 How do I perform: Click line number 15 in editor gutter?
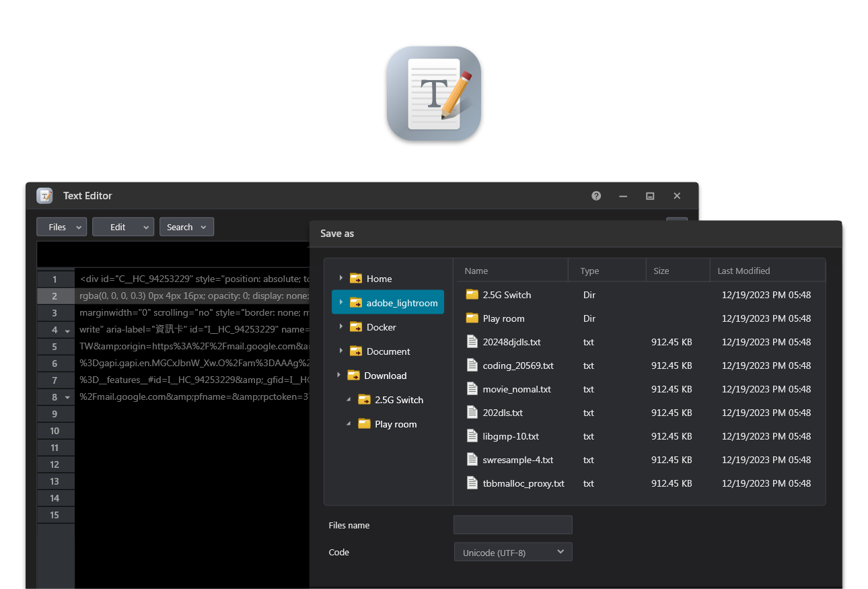coord(55,515)
